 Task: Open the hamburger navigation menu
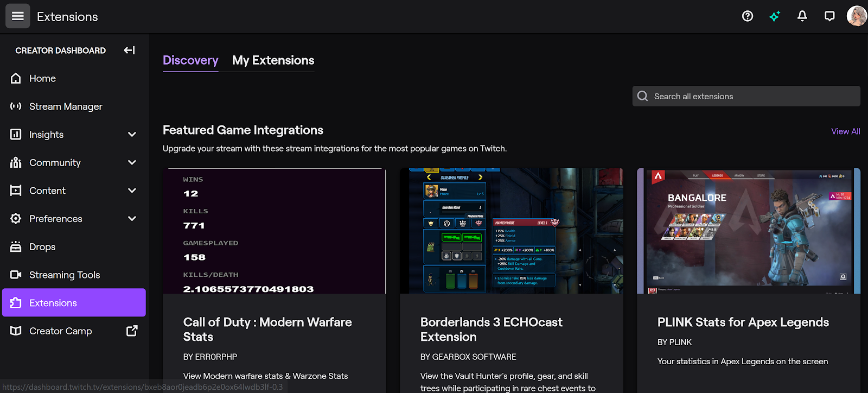pyautogui.click(x=17, y=16)
